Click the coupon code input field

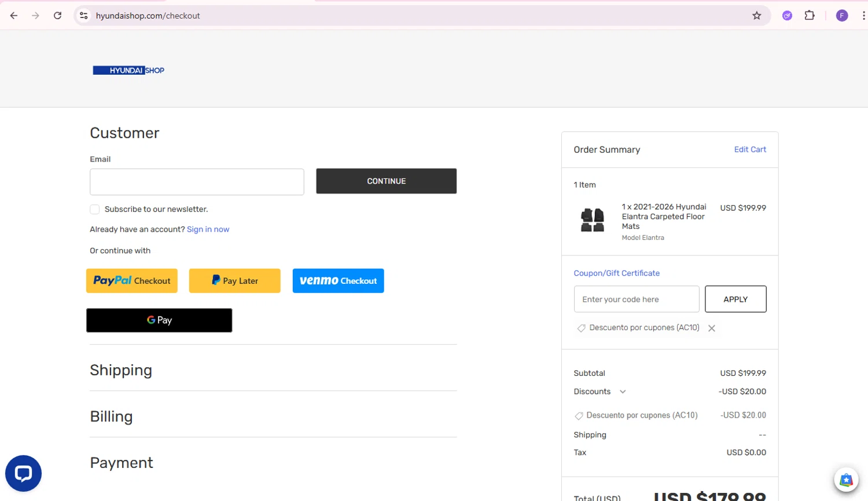637,299
